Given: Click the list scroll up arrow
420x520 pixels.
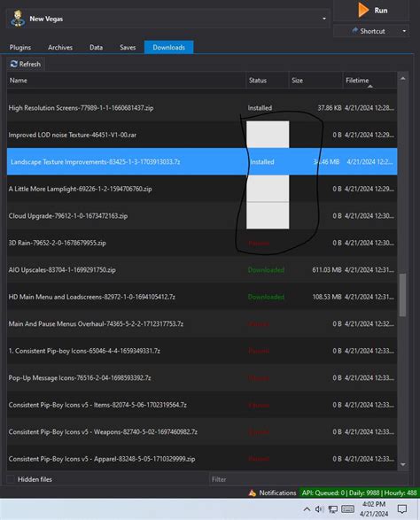Looking at the screenshot, I should pos(403,79).
